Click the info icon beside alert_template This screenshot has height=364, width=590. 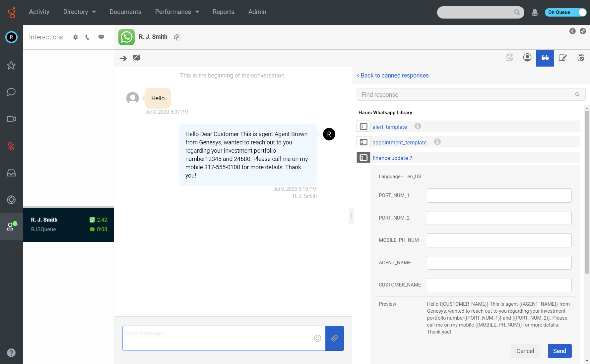pos(418,126)
